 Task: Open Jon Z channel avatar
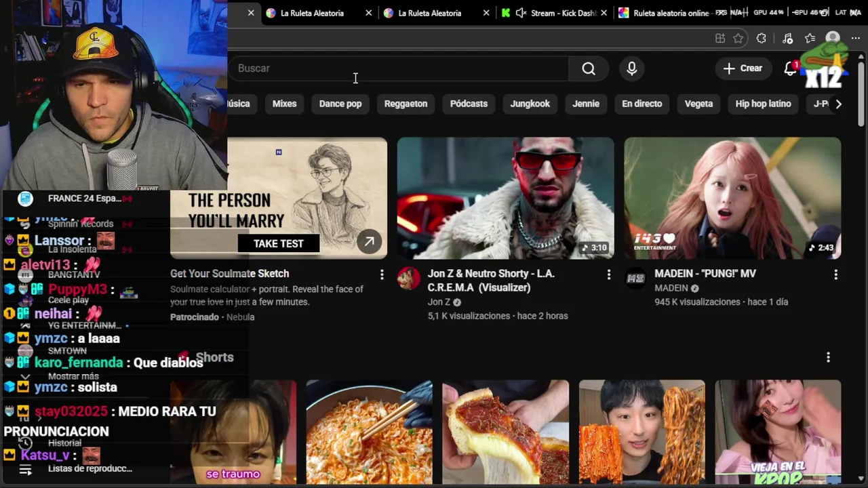[x=409, y=278]
